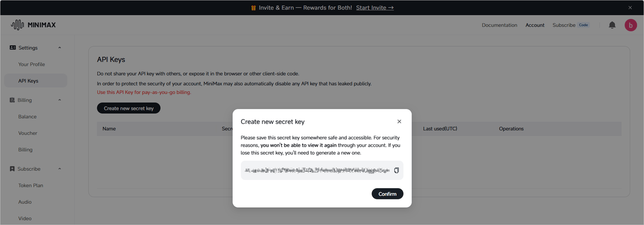
Task: Click the MiniMax logo
Action: tap(33, 25)
